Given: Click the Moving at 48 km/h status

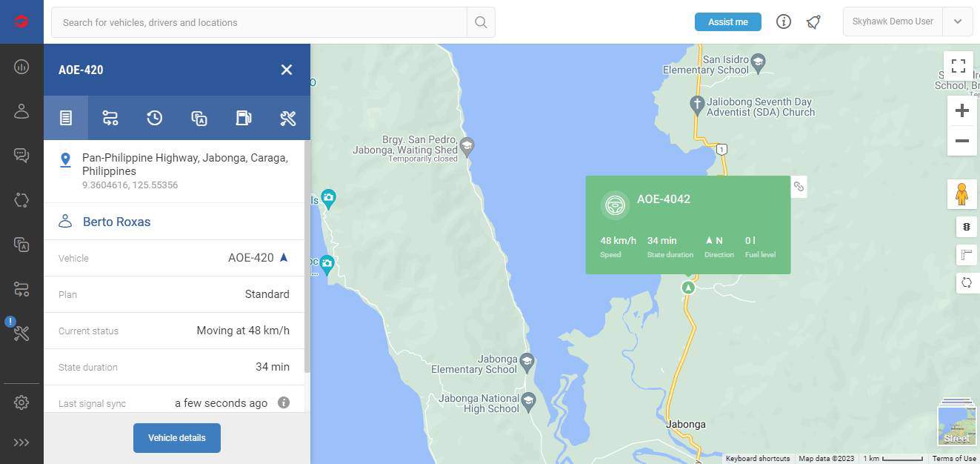Looking at the screenshot, I should point(243,331).
